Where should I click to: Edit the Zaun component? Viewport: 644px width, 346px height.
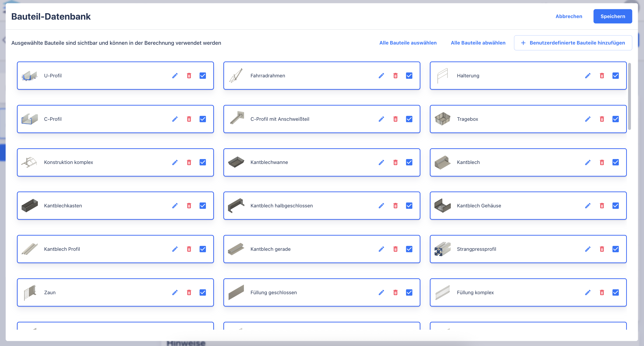tap(175, 292)
